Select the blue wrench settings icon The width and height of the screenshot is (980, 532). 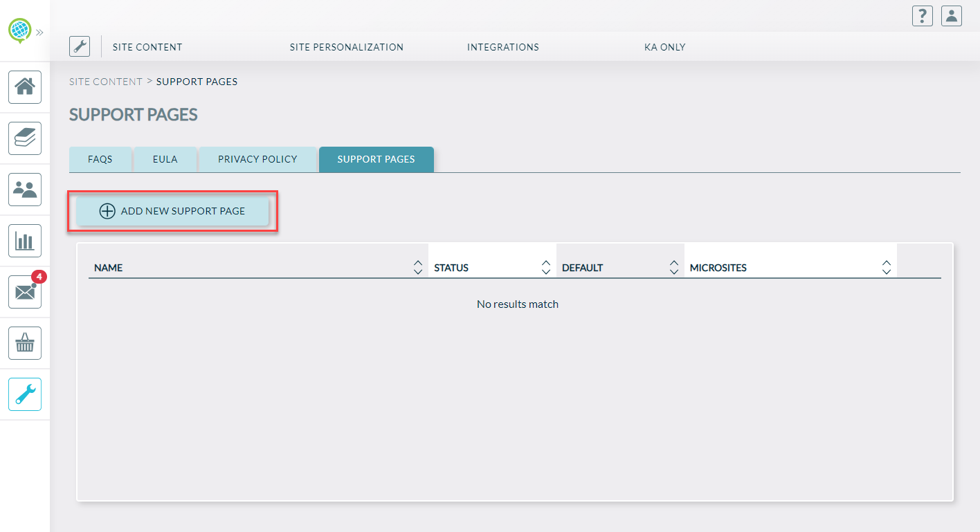pyautogui.click(x=25, y=394)
